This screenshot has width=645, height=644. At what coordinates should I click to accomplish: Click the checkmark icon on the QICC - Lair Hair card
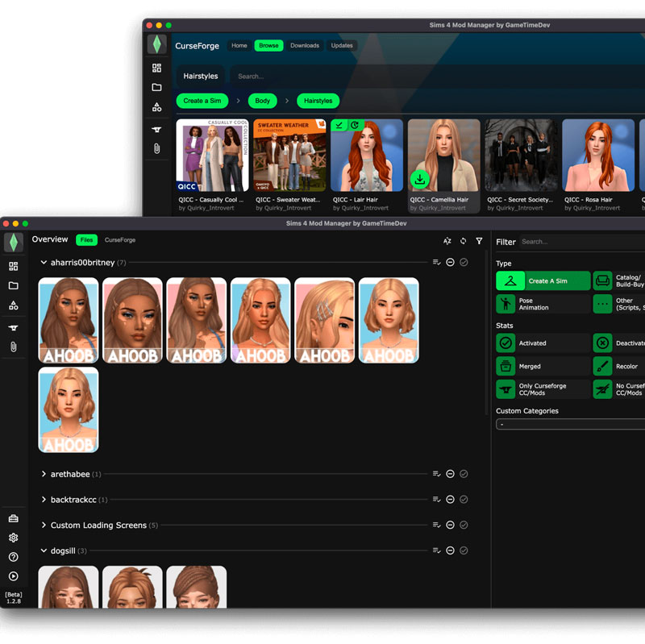click(339, 125)
